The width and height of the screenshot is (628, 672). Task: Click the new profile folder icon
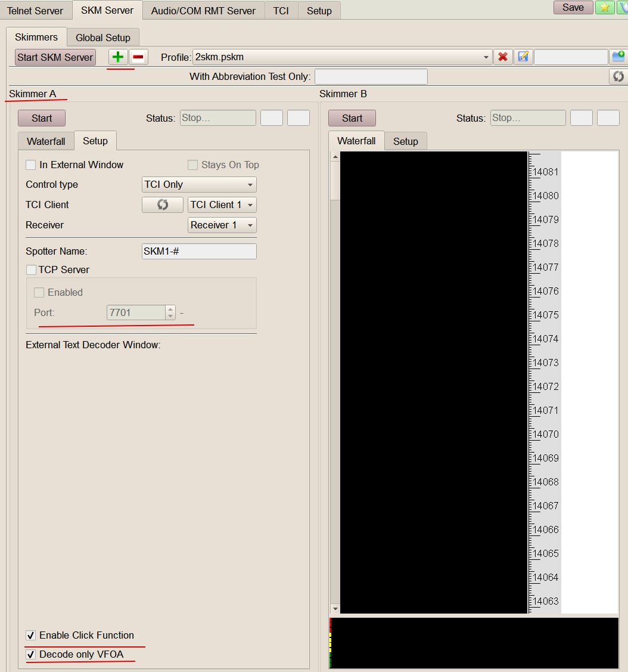tap(618, 57)
